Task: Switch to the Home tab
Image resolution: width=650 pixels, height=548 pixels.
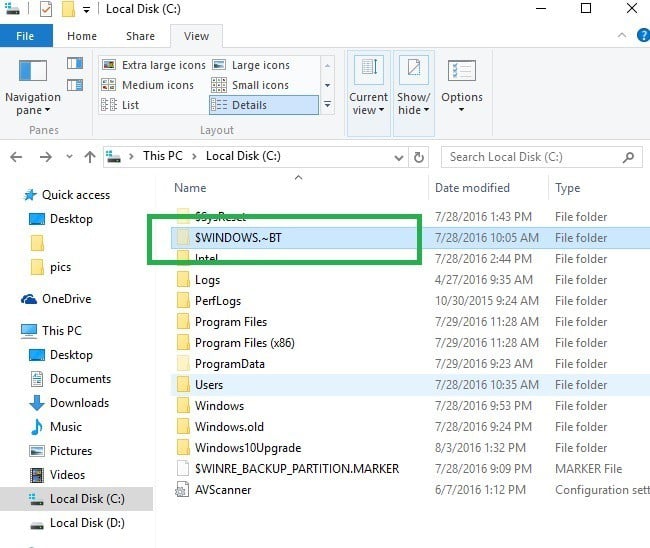Action: (x=82, y=36)
